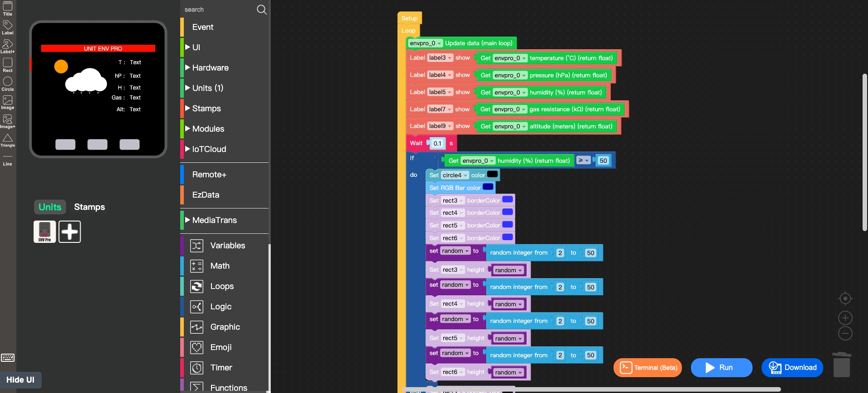Click the RGB Bar color swatch

[488, 187]
